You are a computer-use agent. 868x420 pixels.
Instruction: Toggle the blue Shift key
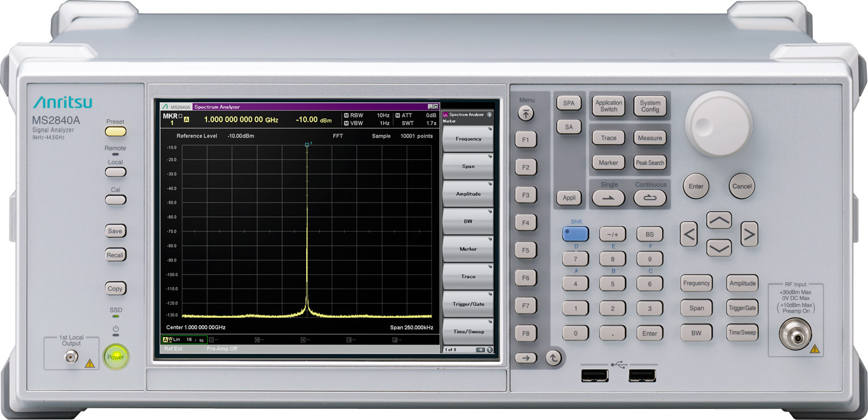pyautogui.click(x=575, y=234)
